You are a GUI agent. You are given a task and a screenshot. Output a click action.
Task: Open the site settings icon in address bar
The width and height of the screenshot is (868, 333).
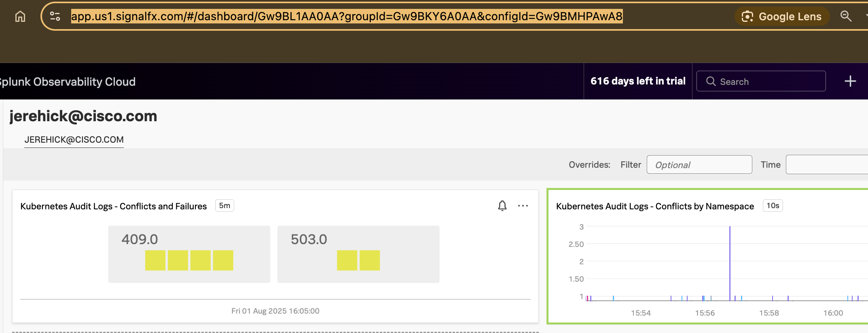click(55, 16)
